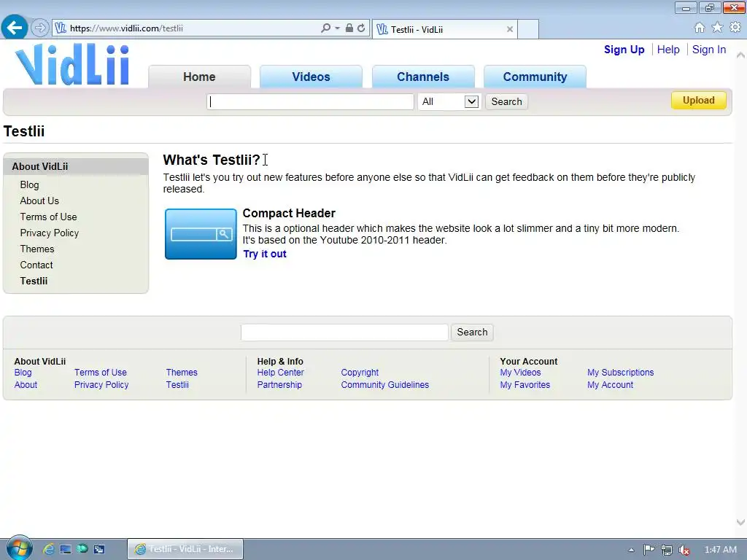747x560 pixels.
Task: Open browser tools gear icon
Action: [x=735, y=28]
